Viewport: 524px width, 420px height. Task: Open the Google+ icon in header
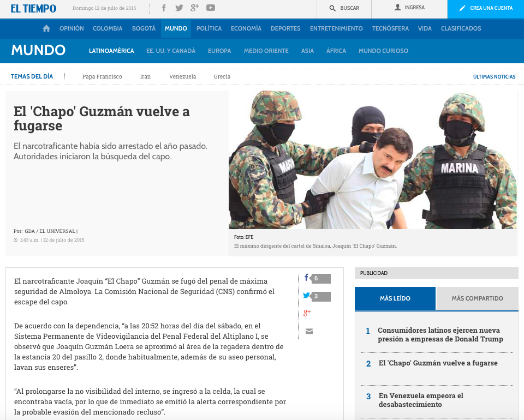195,8
